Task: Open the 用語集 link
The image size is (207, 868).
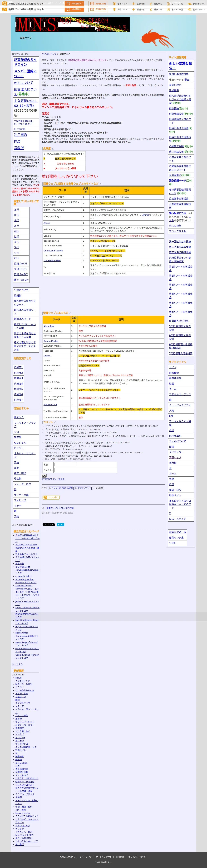Action: pos(18,295)
